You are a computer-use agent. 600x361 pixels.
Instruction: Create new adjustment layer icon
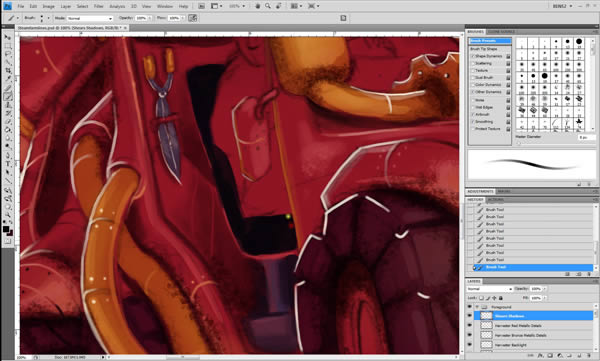point(560,356)
